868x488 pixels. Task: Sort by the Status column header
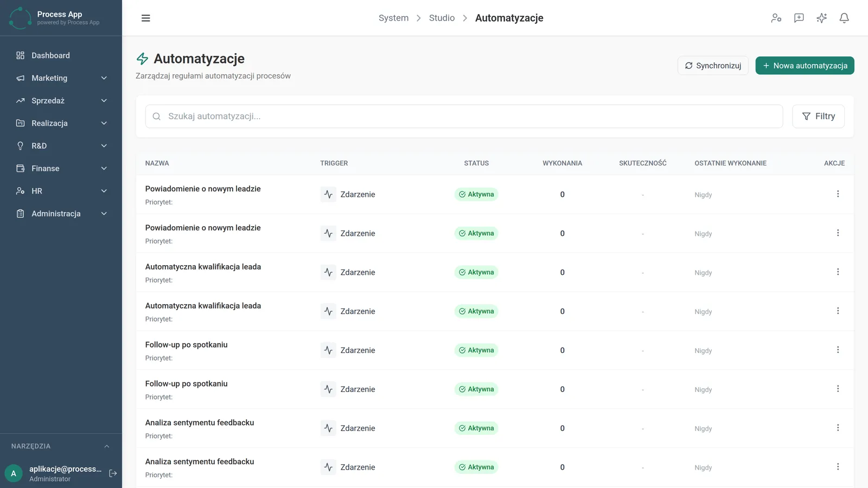point(476,163)
